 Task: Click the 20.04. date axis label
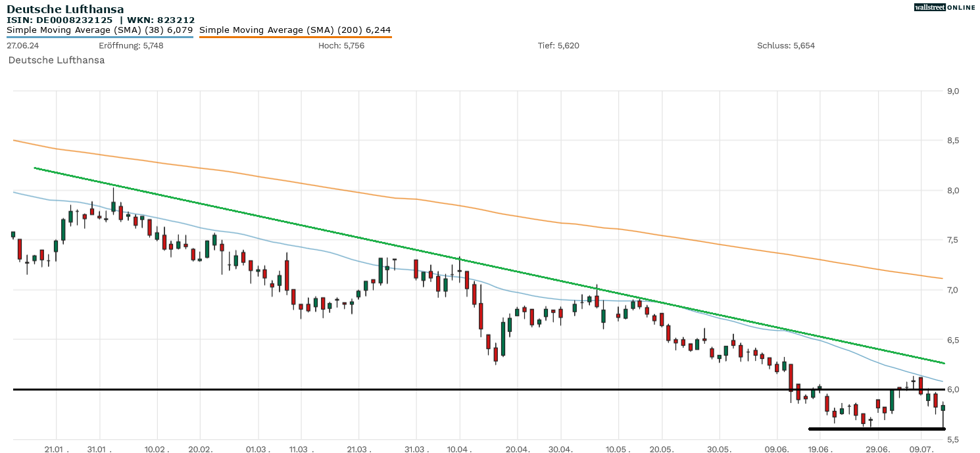tap(518, 449)
